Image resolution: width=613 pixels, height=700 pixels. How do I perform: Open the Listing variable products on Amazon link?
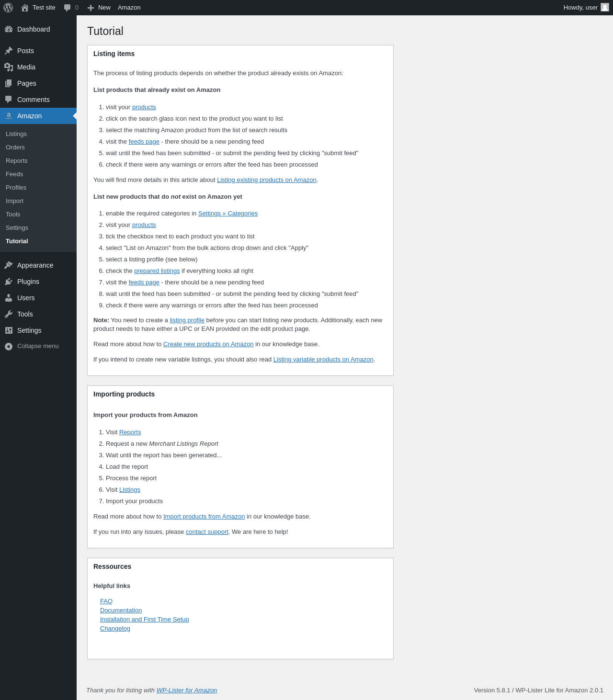(x=323, y=360)
